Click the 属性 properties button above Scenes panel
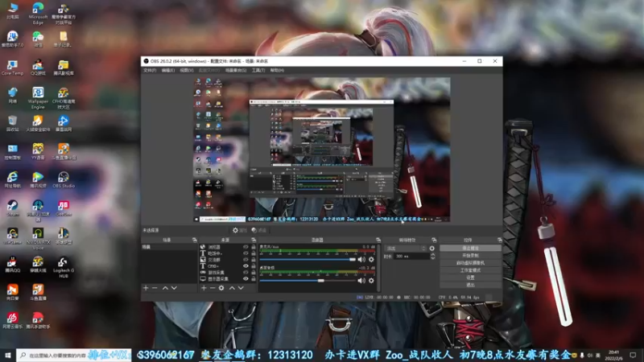Image resolution: width=644 pixels, height=362 pixels. (240, 230)
